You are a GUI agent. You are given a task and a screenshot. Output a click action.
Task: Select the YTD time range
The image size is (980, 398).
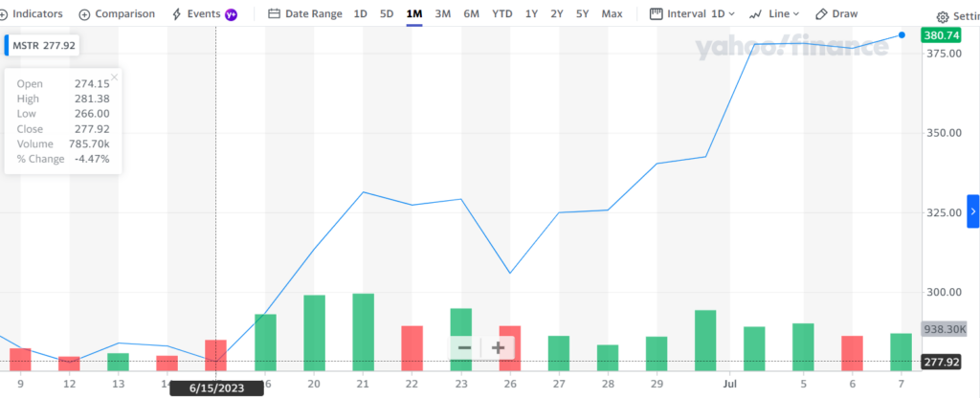(x=501, y=14)
